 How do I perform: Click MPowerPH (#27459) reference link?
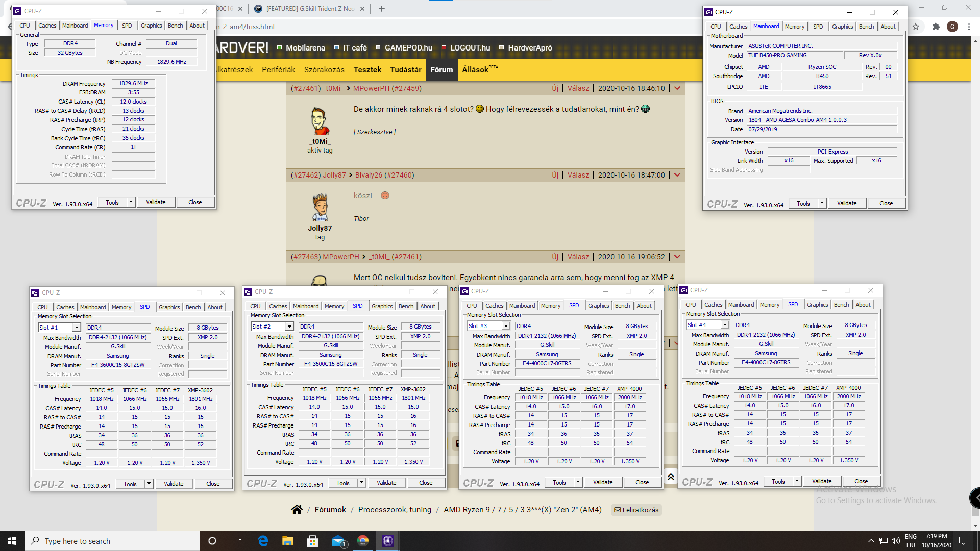coord(387,88)
